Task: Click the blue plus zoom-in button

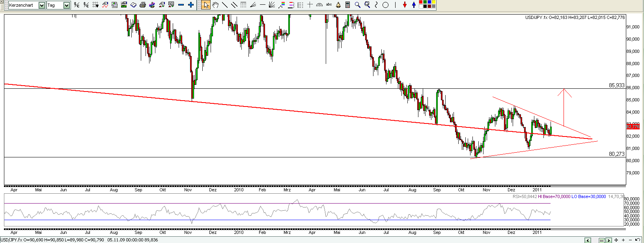Action: [x=191, y=5]
